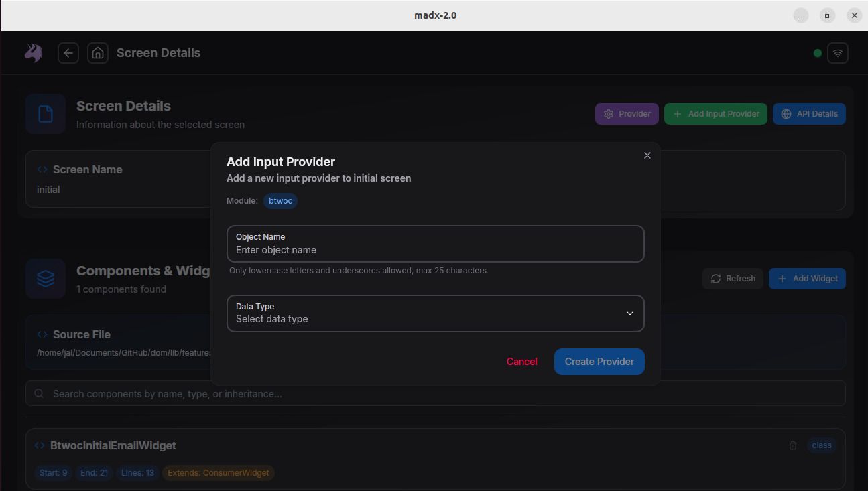
Task: Click the layers icon beside Components heading
Action: (46, 279)
